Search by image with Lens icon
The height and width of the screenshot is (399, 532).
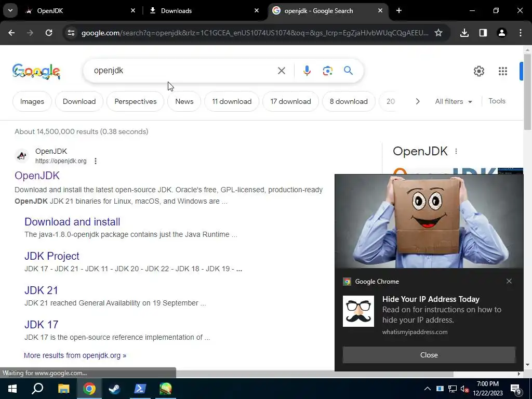pyautogui.click(x=327, y=71)
